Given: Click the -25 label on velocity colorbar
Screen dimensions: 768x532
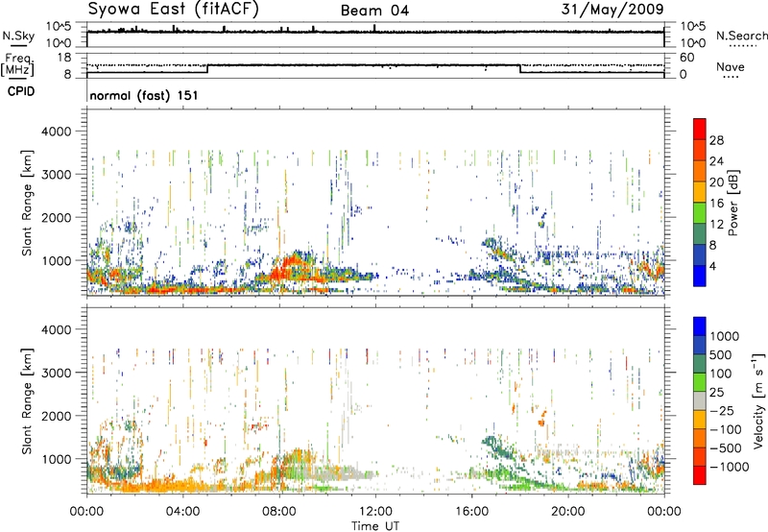Looking at the screenshot, I should point(722,410).
